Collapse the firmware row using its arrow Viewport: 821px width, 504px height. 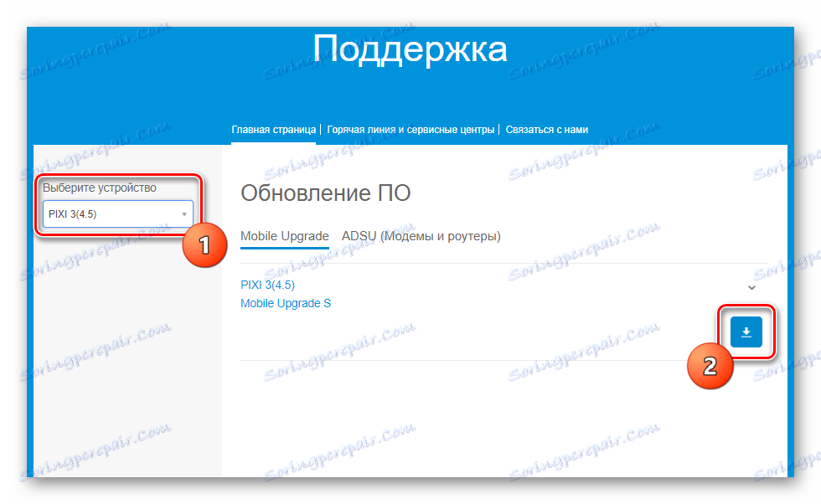tap(751, 286)
